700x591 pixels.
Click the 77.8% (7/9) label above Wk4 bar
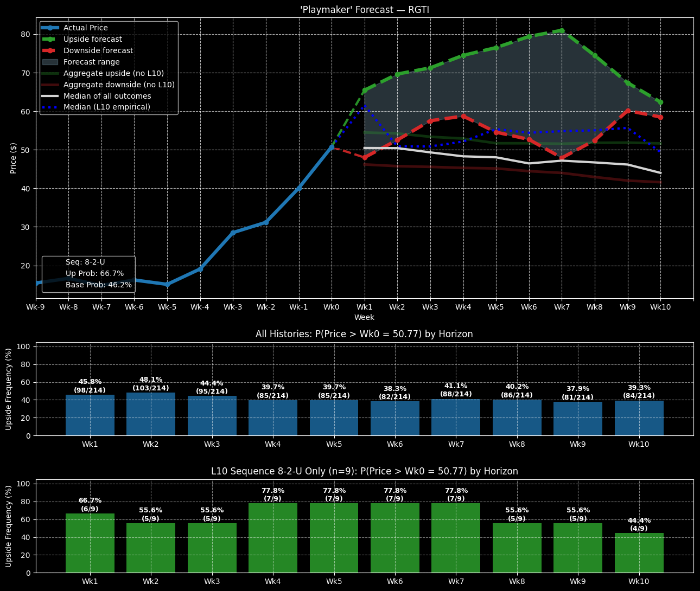[x=273, y=494]
